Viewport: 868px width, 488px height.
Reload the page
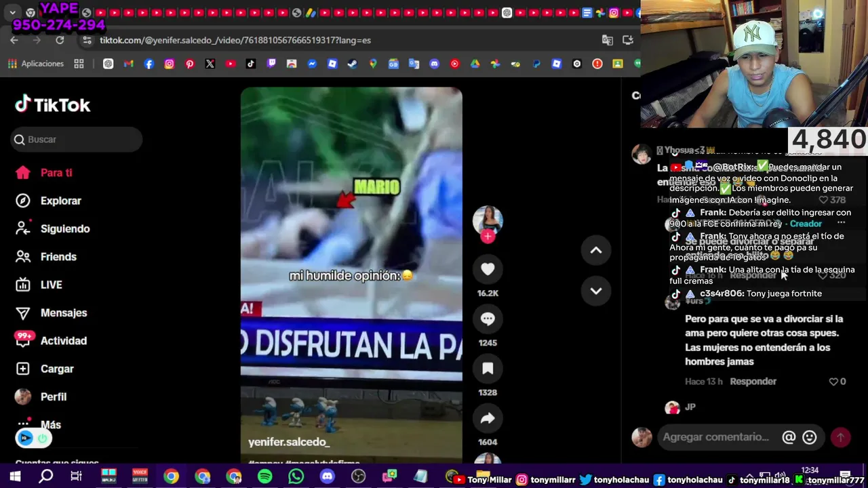(x=60, y=40)
